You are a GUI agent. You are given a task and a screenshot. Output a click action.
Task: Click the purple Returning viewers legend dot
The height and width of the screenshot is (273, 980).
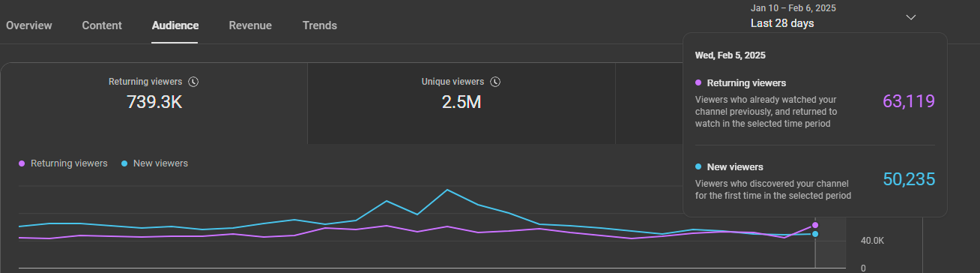22,163
